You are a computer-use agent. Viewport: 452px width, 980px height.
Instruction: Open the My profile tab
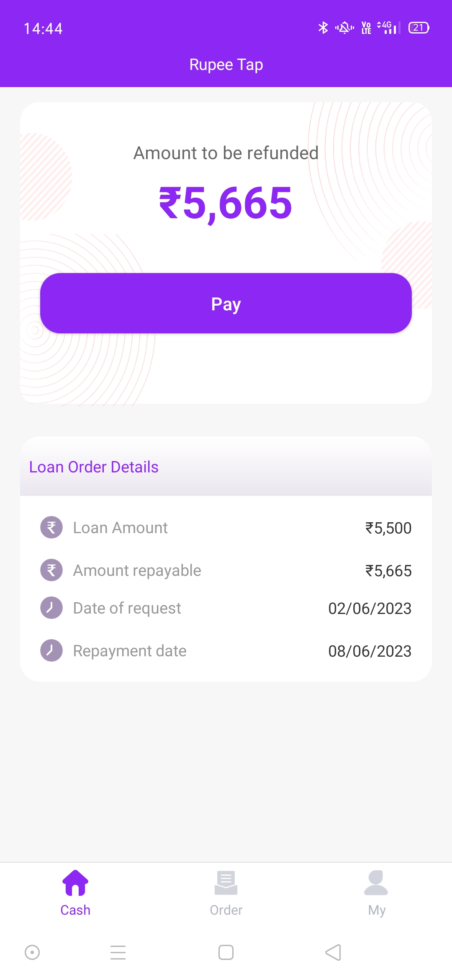[x=376, y=892]
